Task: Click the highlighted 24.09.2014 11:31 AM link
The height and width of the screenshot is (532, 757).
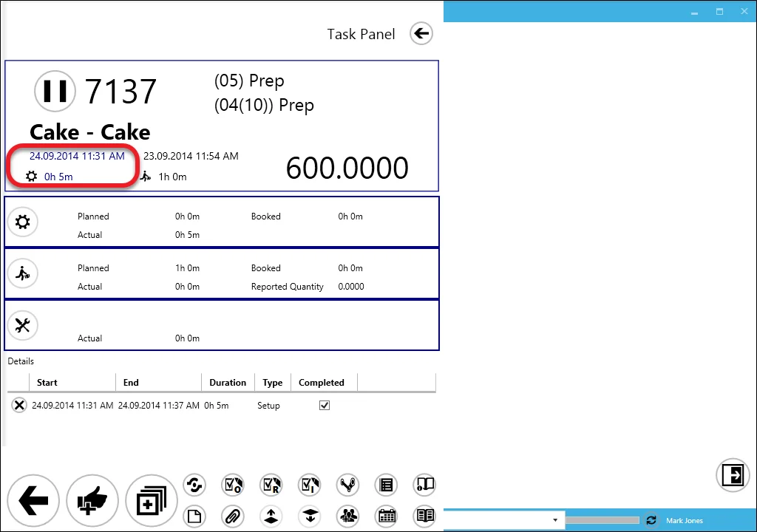Action: [76, 156]
